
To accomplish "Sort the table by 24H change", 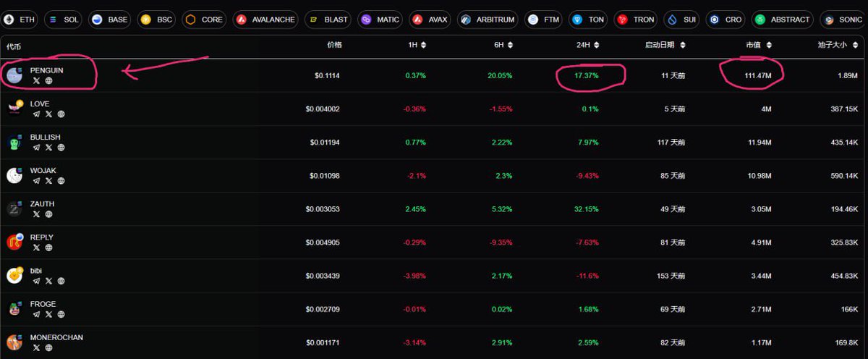I will point(596,45).
